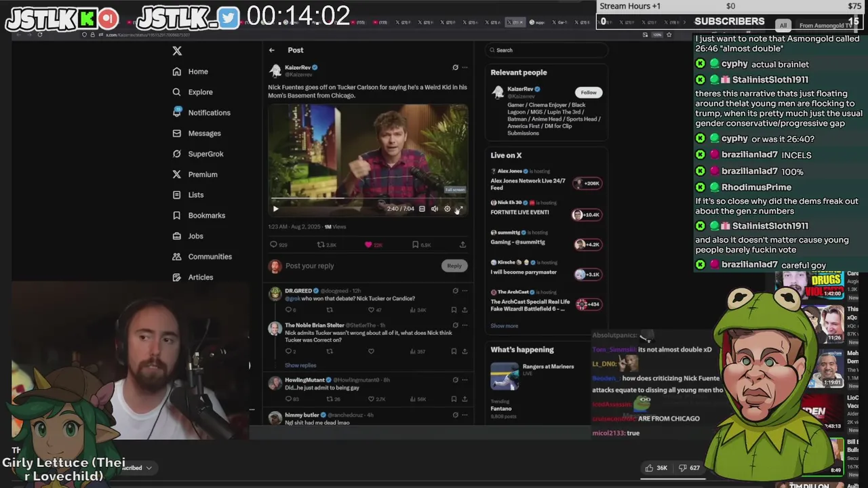Mute the video volume
Screen dimensions: 868x488
coord(435,209)
